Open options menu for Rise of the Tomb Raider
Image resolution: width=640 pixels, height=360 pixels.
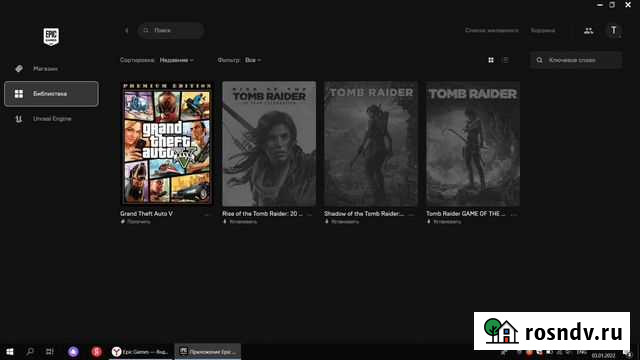pyautogui.click(x=309, y=214)
